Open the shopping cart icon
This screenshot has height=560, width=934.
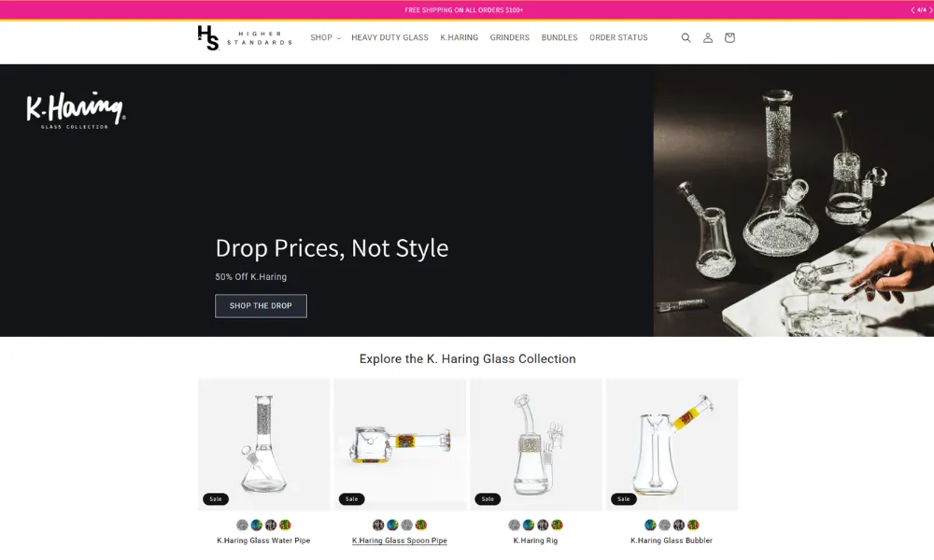pos(729,38)
